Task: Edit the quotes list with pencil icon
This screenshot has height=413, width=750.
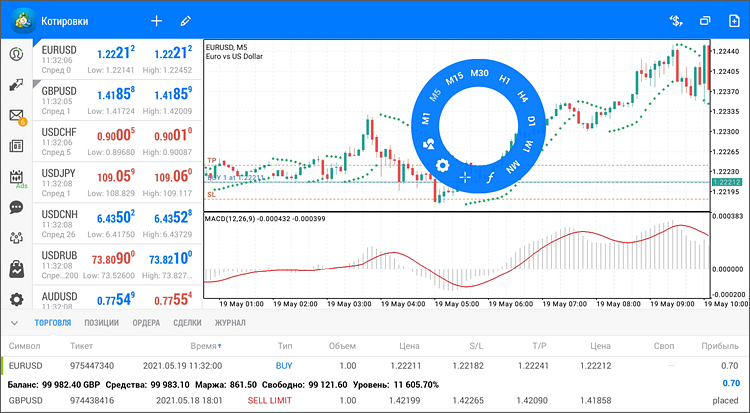Action: [x=186, y=21]
